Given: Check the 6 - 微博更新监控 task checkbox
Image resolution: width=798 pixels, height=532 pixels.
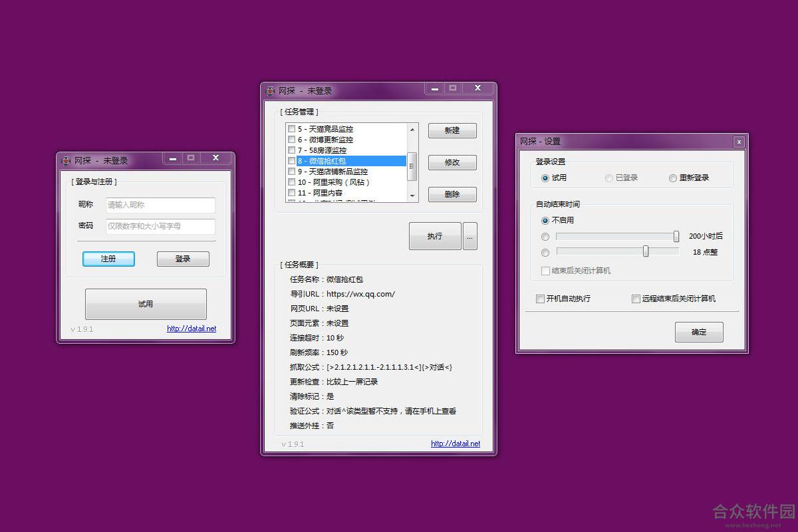Looking at the screenshot, I should (x=291, y=140).
